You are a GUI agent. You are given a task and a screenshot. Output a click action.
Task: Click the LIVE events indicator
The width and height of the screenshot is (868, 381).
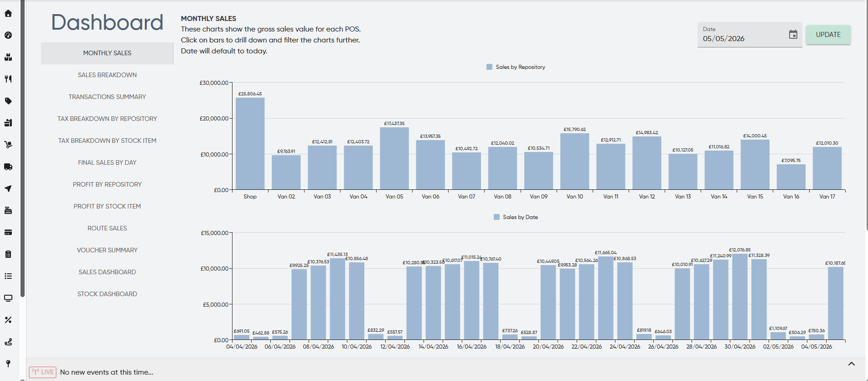(x=43, y=372)
